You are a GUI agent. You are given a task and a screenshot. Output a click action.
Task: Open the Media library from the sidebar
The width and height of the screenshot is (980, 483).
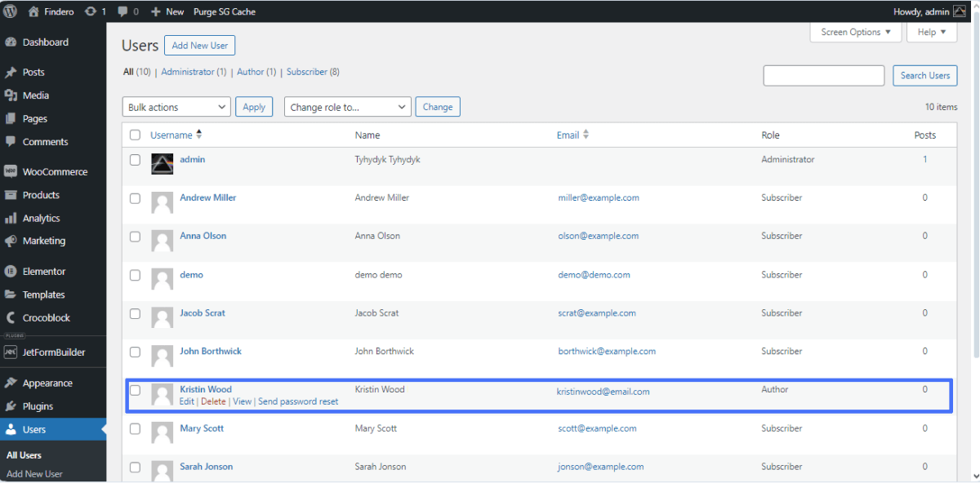click(37, 95)
